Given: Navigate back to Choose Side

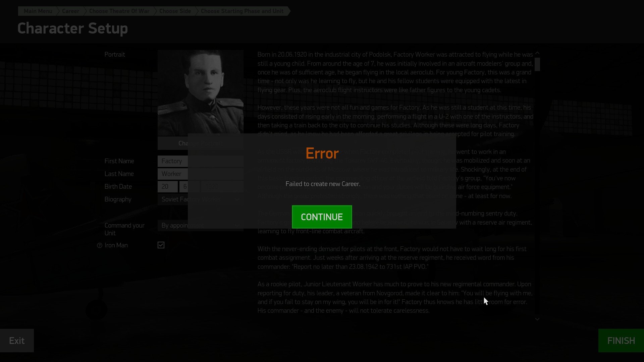Looking at the screenshot, I should (175, 11).
